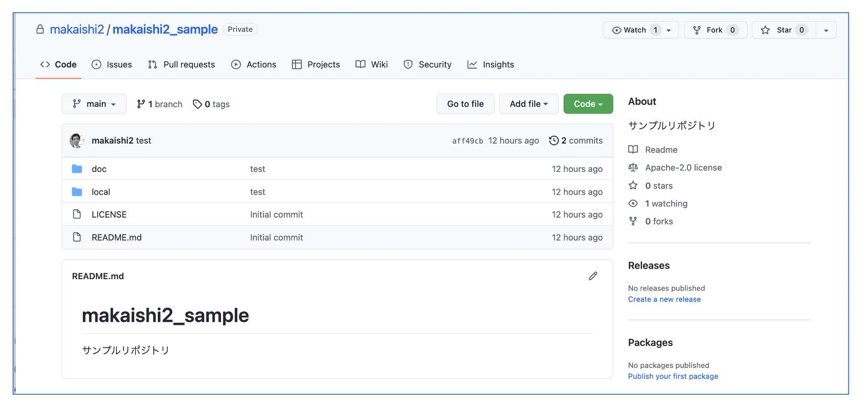Screen dimensions: 868x411
Task: Click the tag icon next to 0 tags
Action: point(197,104)
